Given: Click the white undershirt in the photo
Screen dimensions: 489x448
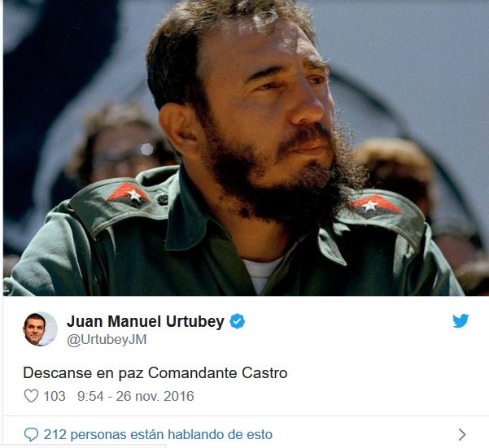Looking at the screenshot, I should coord(261,274).
